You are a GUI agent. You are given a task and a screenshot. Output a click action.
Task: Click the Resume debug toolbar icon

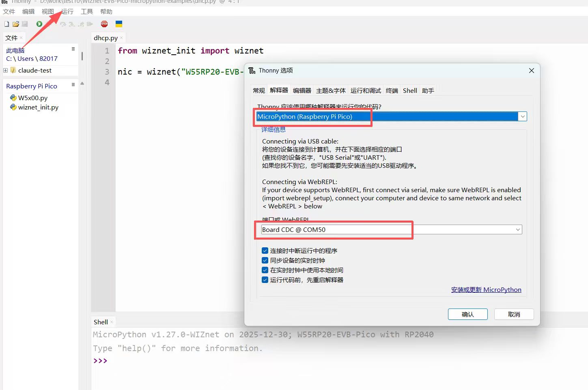tap(90, 24)
